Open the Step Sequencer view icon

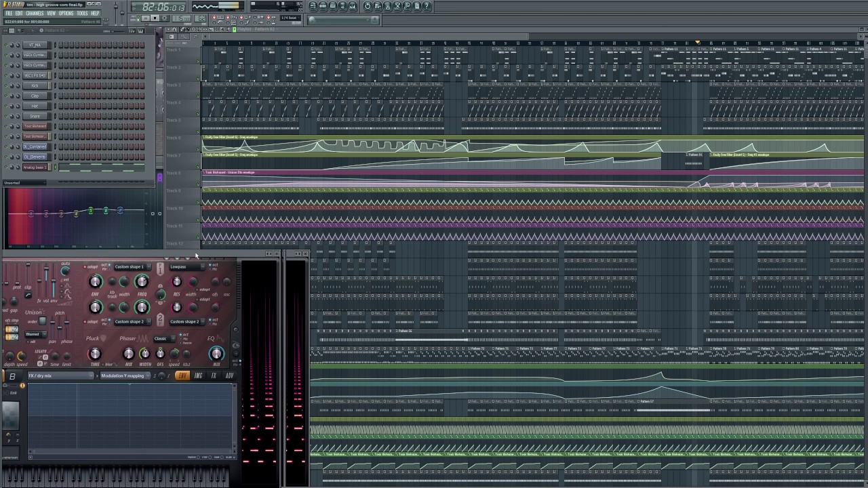click(x=323, y=6)
